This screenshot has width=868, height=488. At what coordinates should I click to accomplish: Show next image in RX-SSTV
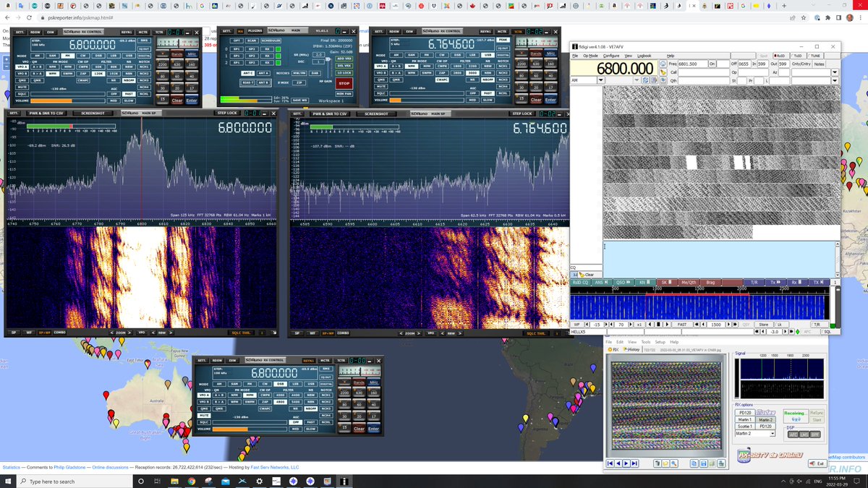tap(626, 463)
